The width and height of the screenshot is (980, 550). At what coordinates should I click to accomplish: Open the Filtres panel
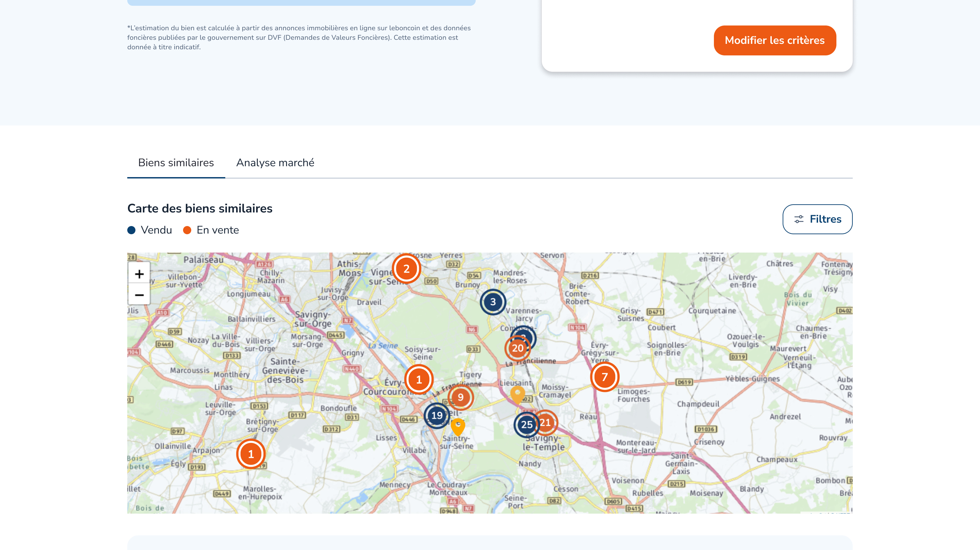(817, 219)
